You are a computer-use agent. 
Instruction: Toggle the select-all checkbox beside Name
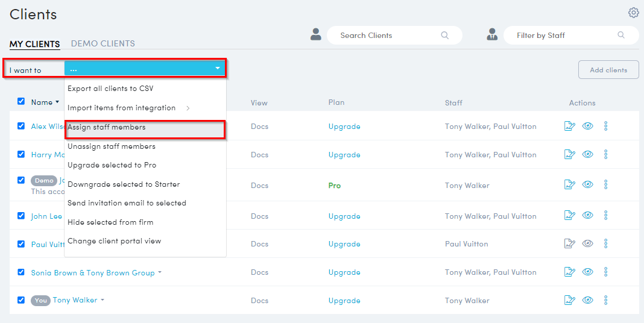click(21, 101)
